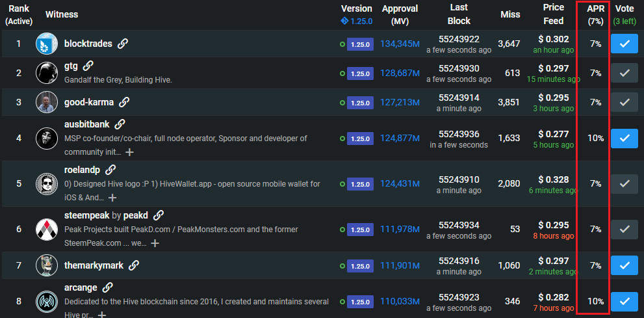This screenshot has height=318, width=644.
Task: Open roelandp witness profile name
Action: point(83,170)
